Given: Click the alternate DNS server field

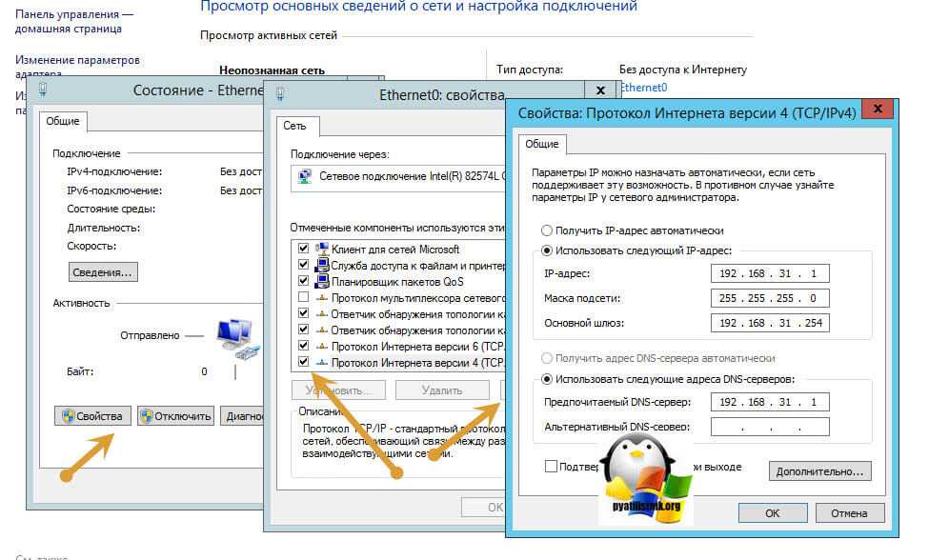Looking at the screenshot, I should pos(770,427).
